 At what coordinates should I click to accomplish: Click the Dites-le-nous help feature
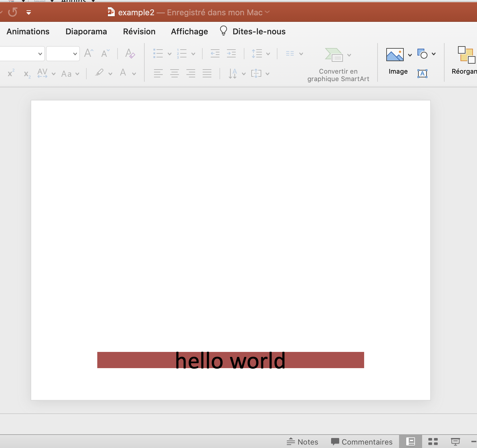[258, 31]
